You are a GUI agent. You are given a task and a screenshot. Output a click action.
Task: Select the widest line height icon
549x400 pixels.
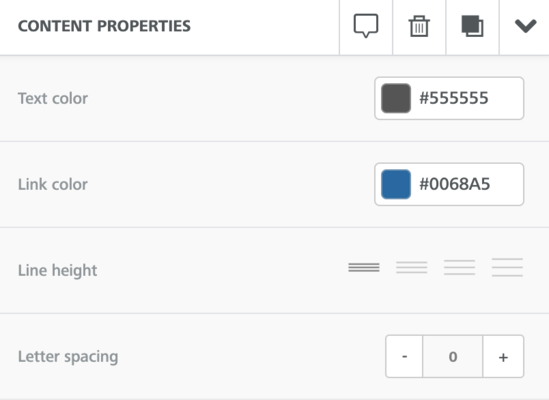tap(507, 268)
